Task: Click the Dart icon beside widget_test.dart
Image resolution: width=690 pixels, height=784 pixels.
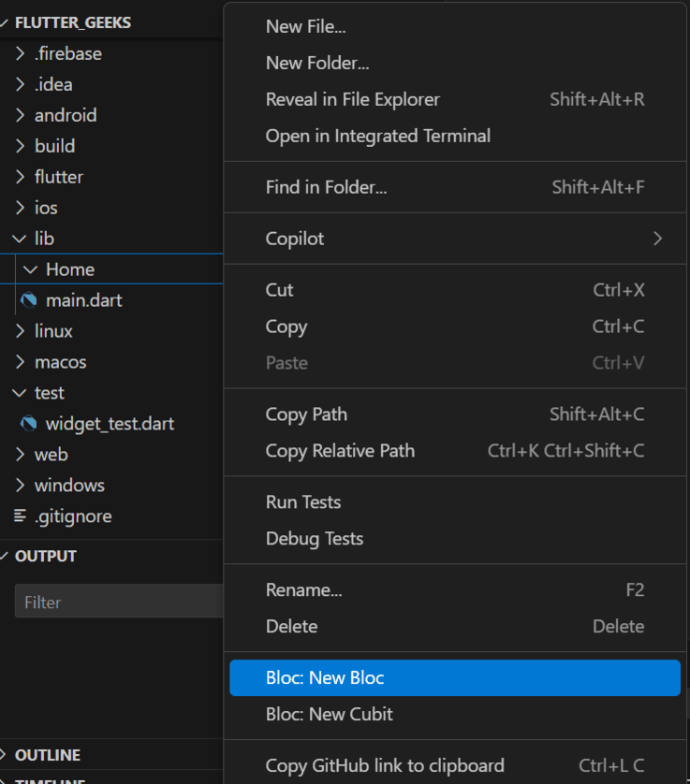Action: tap(28, 424)
